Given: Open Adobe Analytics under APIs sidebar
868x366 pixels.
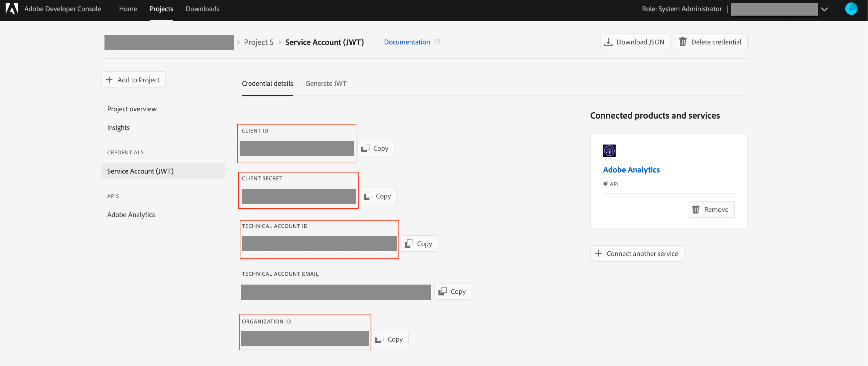Looking at the screenshot, I should pyautogui.click(x=131, y=214).
